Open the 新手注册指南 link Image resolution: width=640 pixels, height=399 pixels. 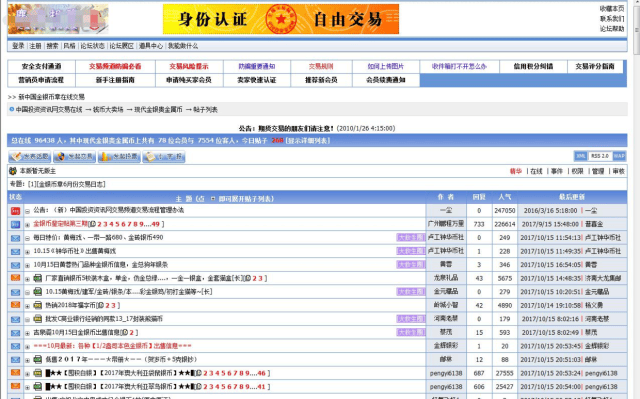point(115,80)
